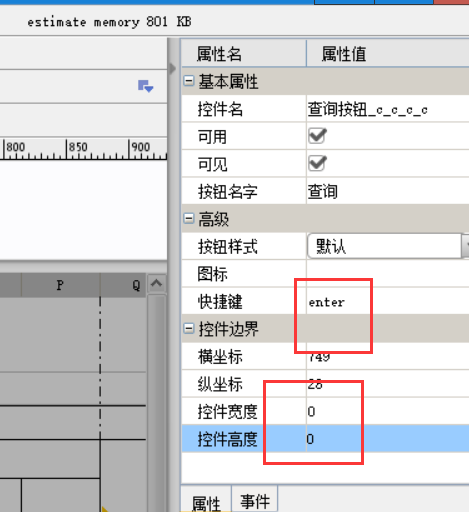Select the 纵坐标 property label
This screenshot has width=469, height=512.
(220, 384)
